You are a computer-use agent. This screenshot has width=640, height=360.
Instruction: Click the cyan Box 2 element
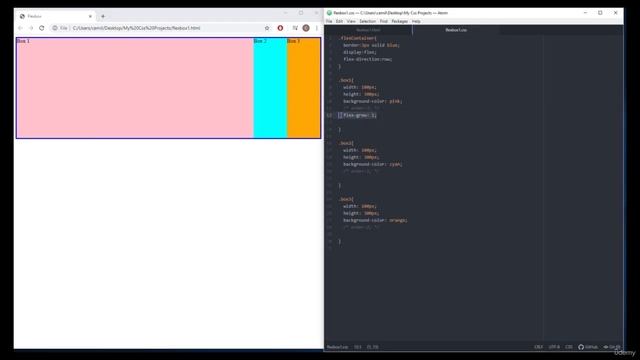click(x=270, y=88)
